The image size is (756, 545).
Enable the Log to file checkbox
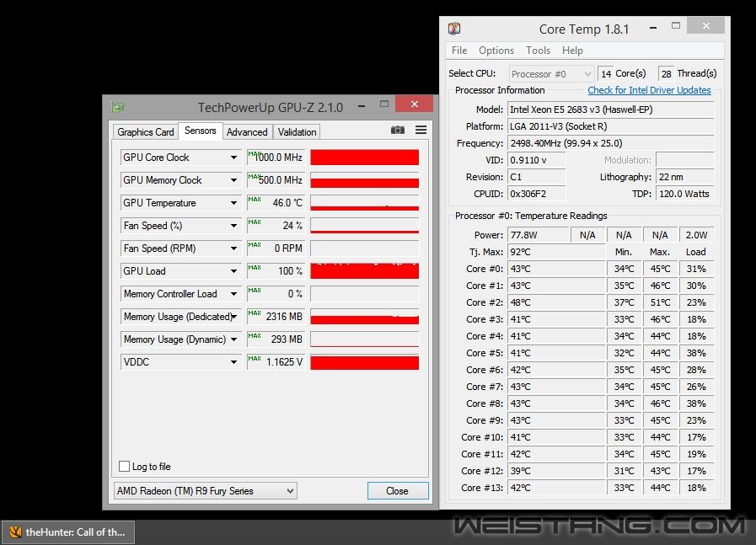tap(124, 466)
